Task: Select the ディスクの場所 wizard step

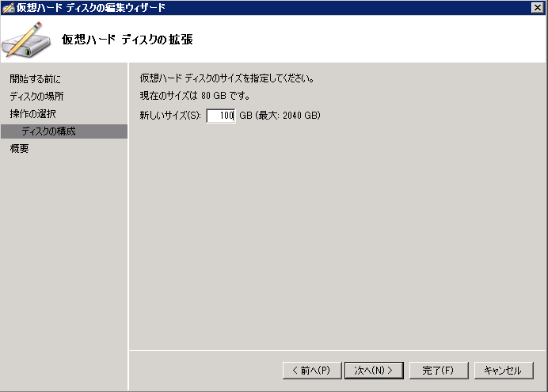Action: point(36,97)
